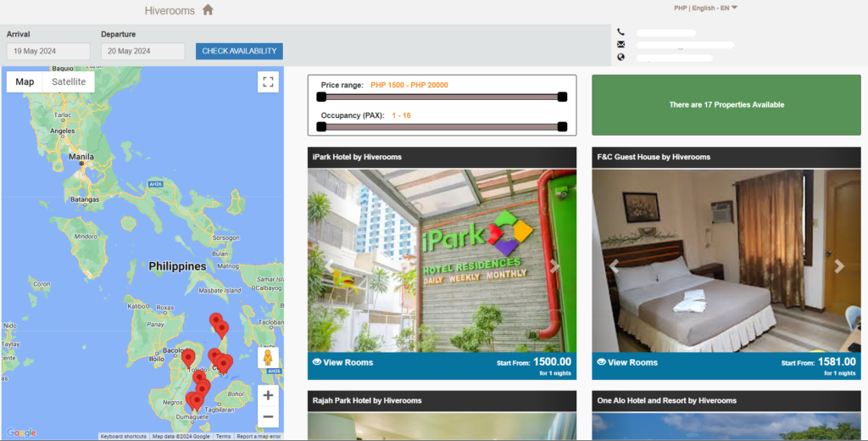Show next photo of F&C Guest House
The image size is (868, 441).
(839, 266)
